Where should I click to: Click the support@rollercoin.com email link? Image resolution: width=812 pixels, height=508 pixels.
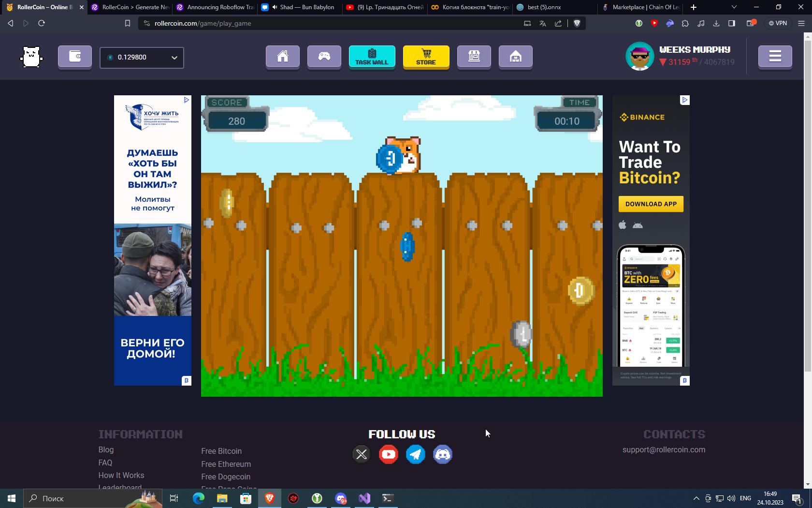pos(664,449)
